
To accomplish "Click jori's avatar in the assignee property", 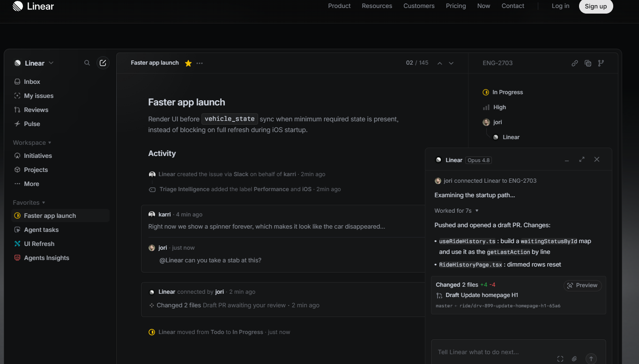I will point(486,122).
